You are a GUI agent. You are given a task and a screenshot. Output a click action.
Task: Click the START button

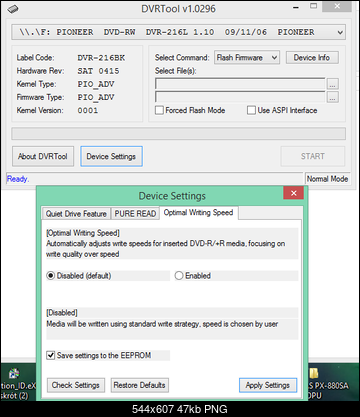tap(313, 156)
